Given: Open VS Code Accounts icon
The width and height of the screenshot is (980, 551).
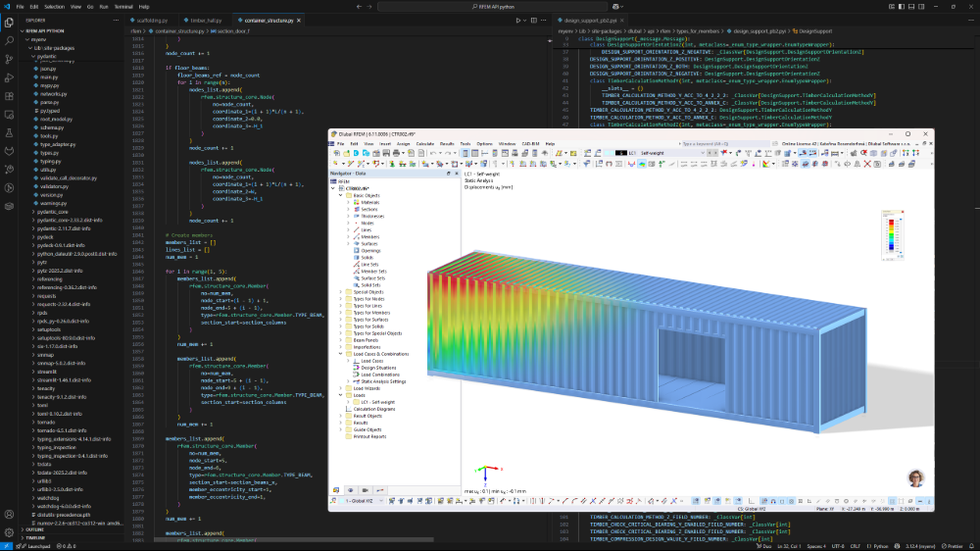Looking at the screenshot, I should [x=9, y=515].
